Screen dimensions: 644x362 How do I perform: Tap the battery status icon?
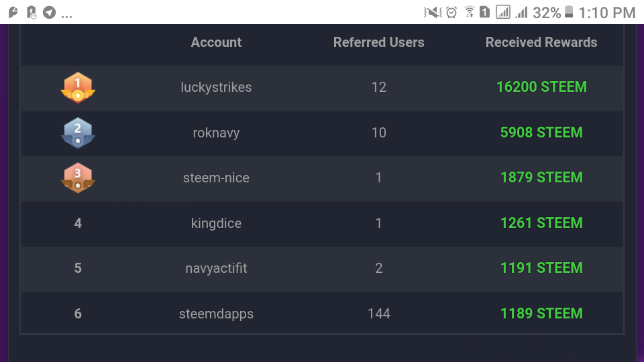[569, 12]
